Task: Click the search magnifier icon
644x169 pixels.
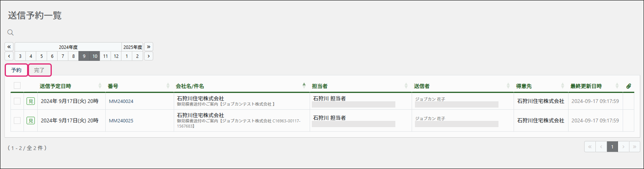Action: click(11, 32)
